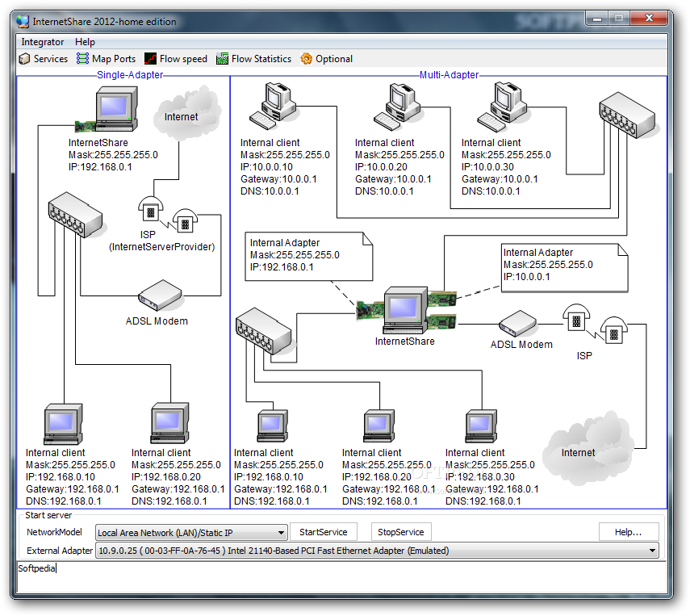
Task: Click the Help... button
Action: point(629,532)
